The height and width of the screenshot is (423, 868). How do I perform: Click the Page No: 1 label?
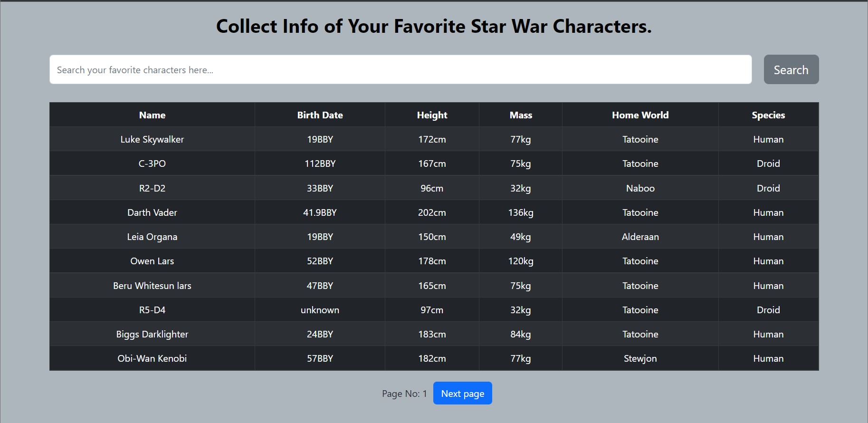click(x=404, y=394)
